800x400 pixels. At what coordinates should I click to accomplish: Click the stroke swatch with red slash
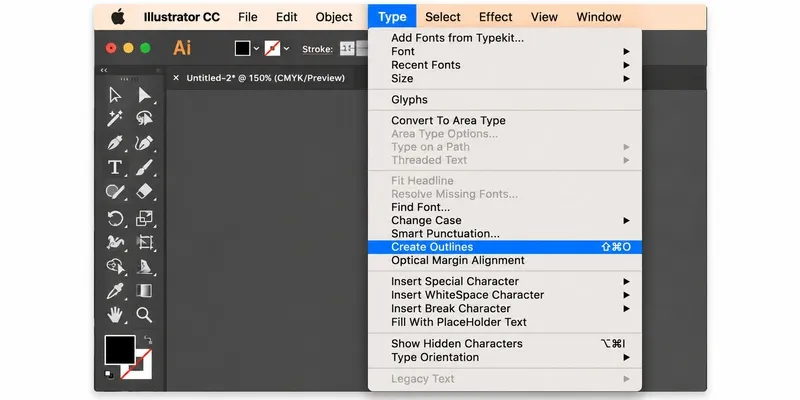coord(136,364)
